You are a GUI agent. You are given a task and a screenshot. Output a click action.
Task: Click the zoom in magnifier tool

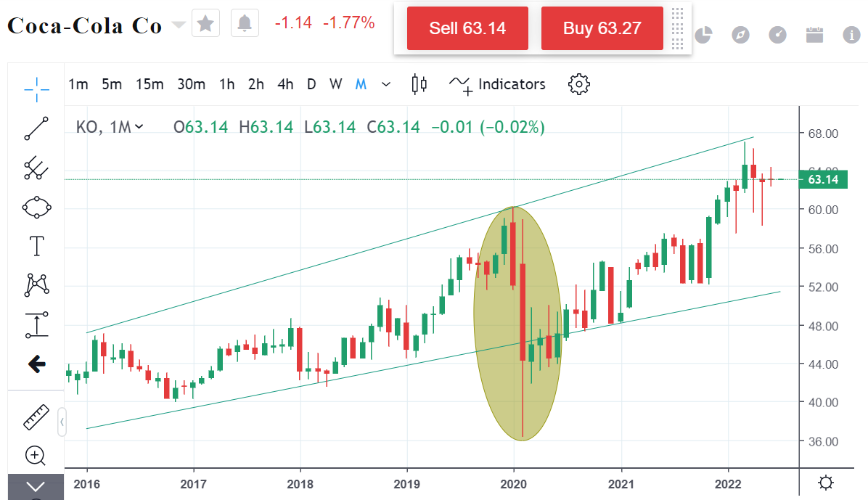(36, 456)
